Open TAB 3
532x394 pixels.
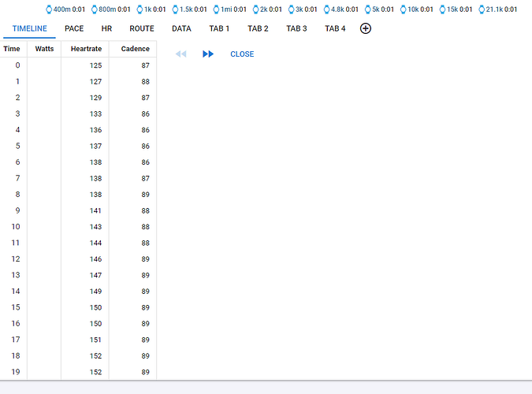[296, 28]
